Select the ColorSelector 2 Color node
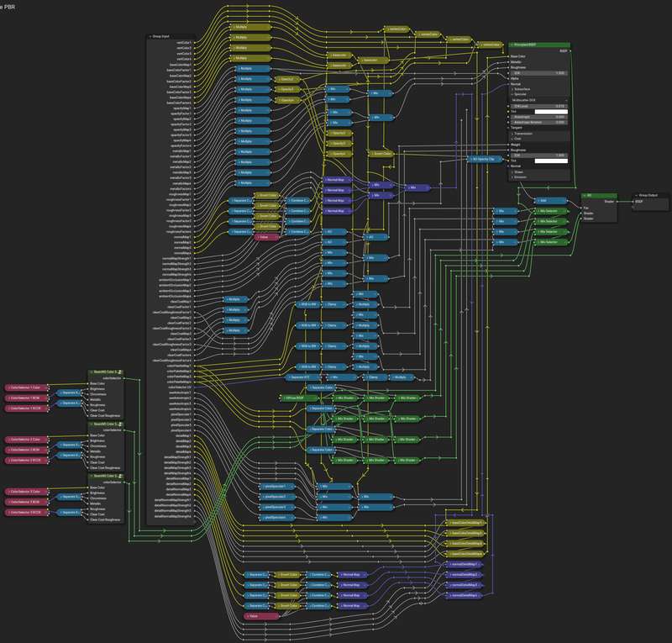The image size is (672, 643). [x=27, y=440]
